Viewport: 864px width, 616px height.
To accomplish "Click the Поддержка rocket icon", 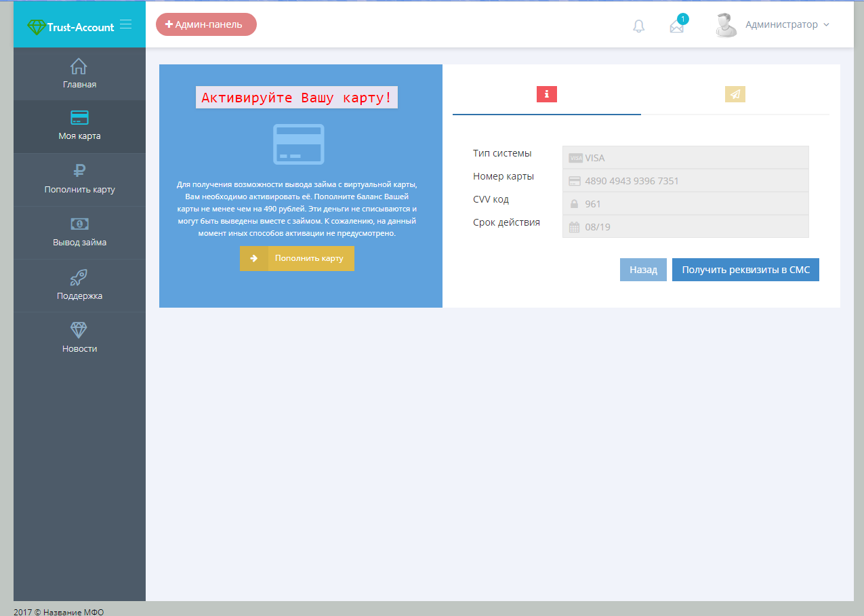I will 79,277.
